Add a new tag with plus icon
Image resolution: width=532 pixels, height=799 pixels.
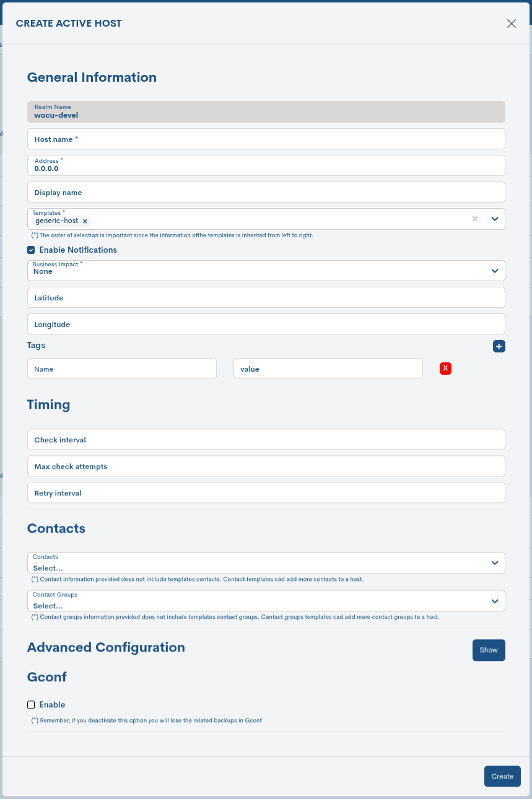[499, 346]
